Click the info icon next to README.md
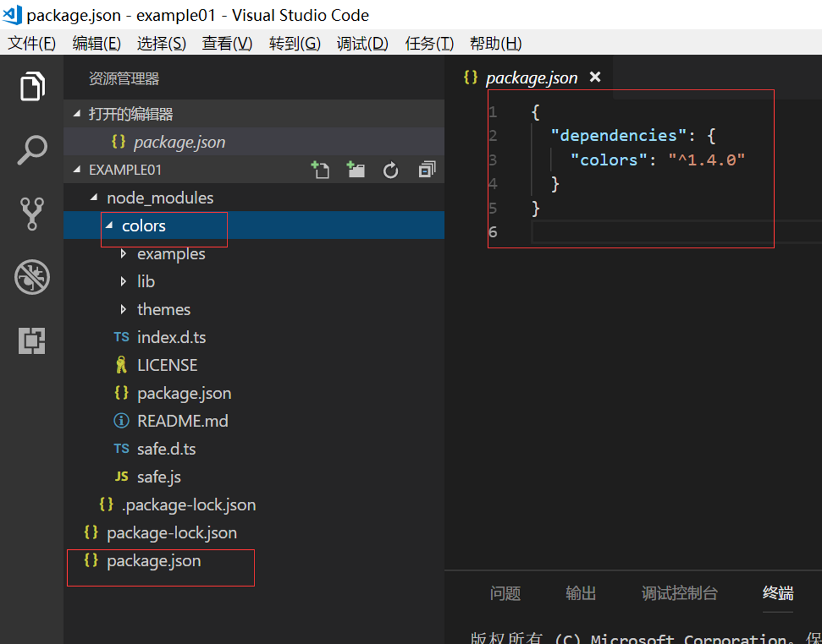822x644 pixels. pyautogui.click(x=121, y=421)
